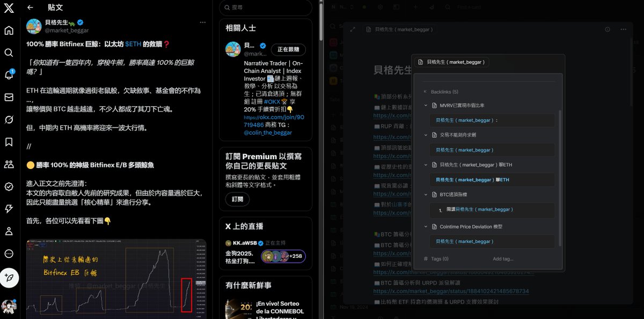Open the account avatar at sidebar bottom
The image size is (644, 319).
click(x=9, y=307)
